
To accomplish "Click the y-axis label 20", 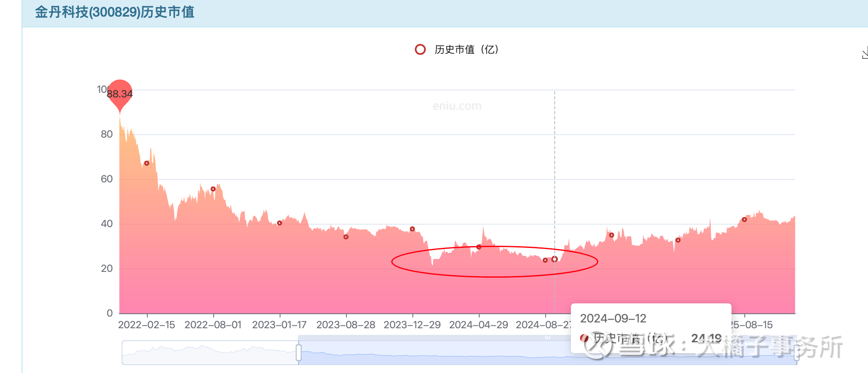I will (107, 269).
